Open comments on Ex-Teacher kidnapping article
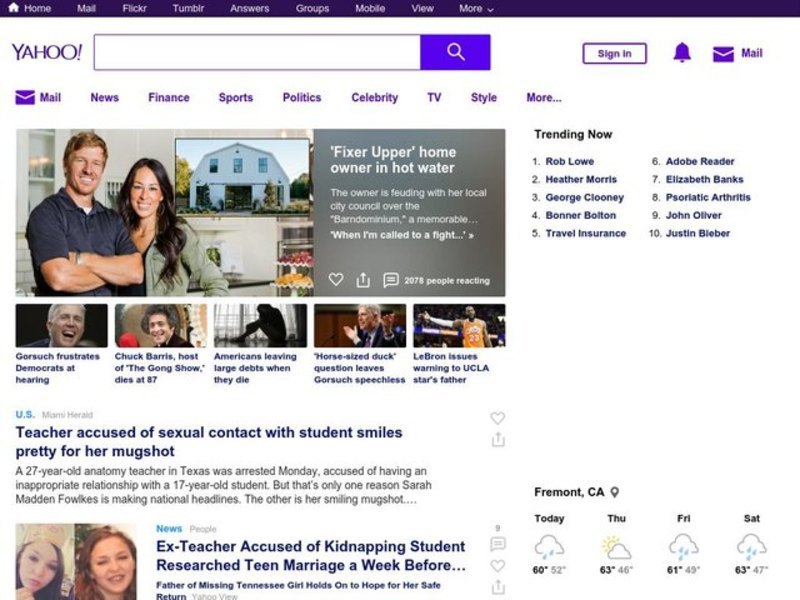800x600 pixels. [498, 544]
